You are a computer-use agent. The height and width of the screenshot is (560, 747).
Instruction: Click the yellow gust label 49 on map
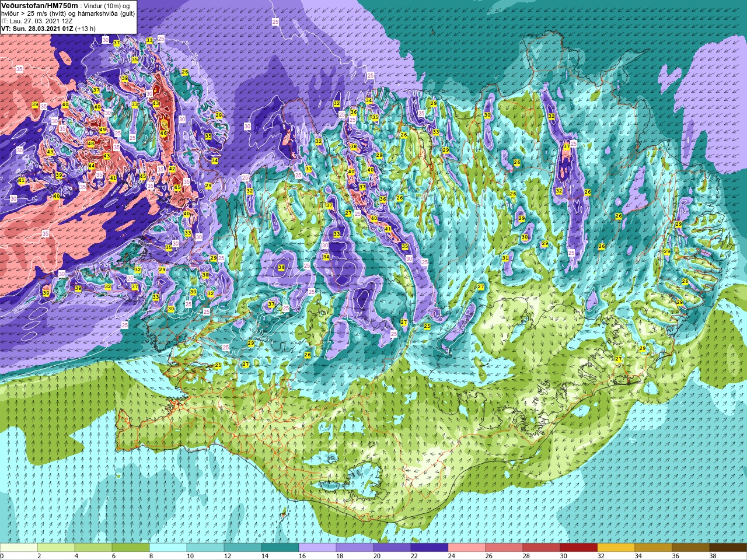[103, 130]
